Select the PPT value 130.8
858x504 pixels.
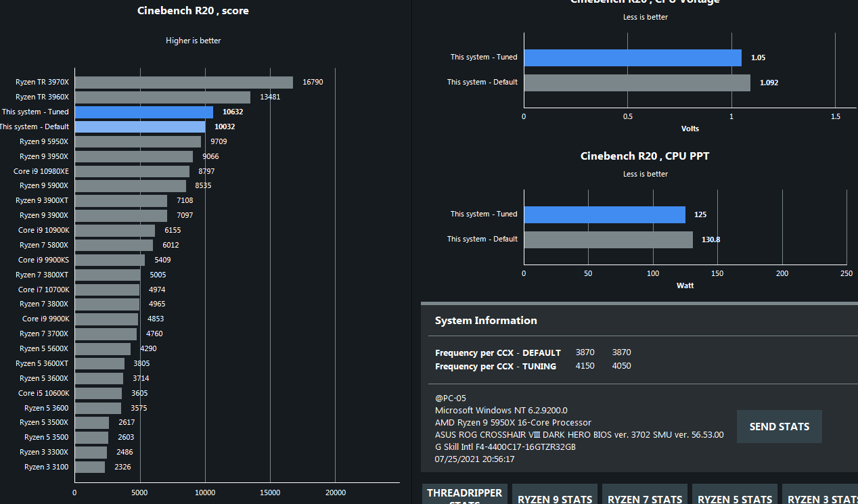click(x=710, y=239)
